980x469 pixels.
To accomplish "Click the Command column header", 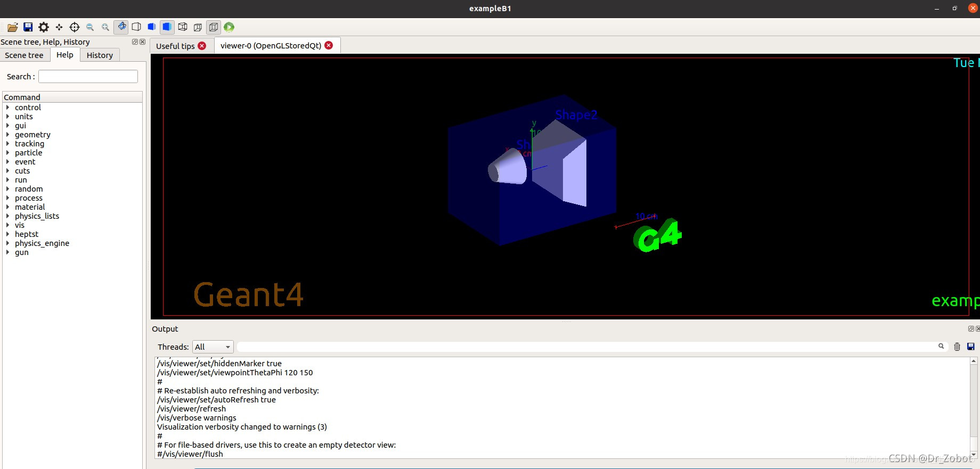I will (72, 97).
